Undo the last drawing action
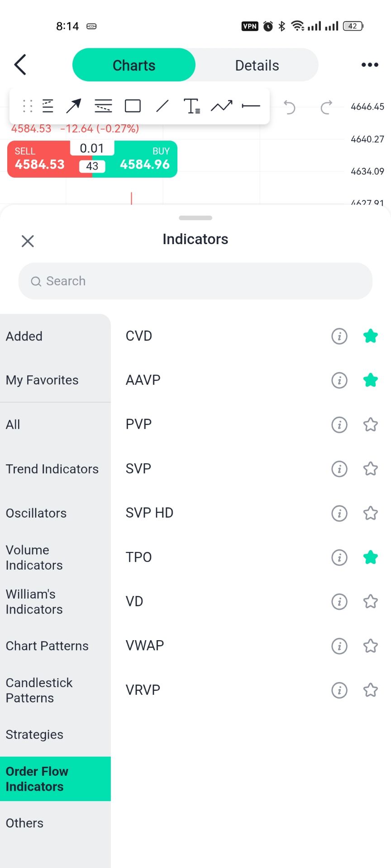 (289, 107)
